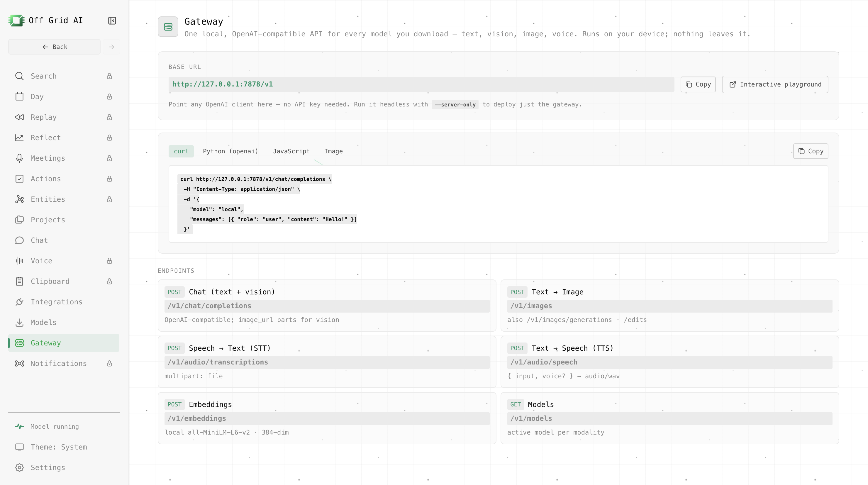This screenshot has height=485, width=868.
Task: Open the Reflect chart section
Action: pos(64,138)
